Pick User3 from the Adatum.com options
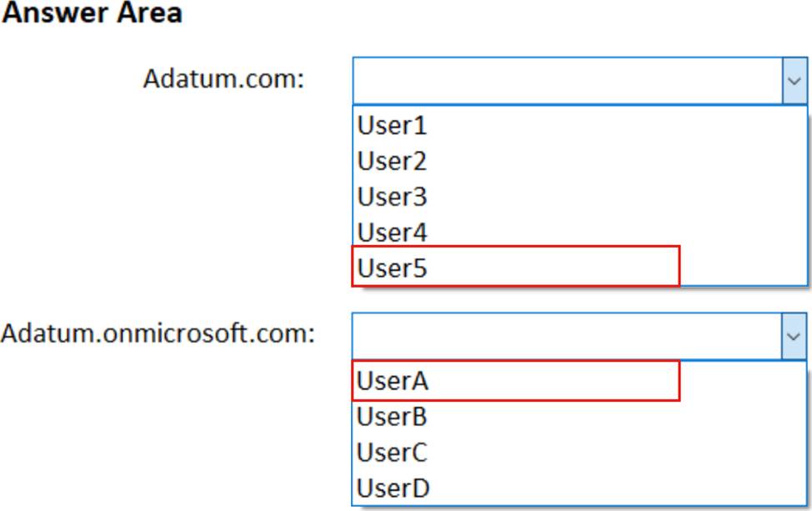Viewport: 812px width, 511px height. [392, 197]
